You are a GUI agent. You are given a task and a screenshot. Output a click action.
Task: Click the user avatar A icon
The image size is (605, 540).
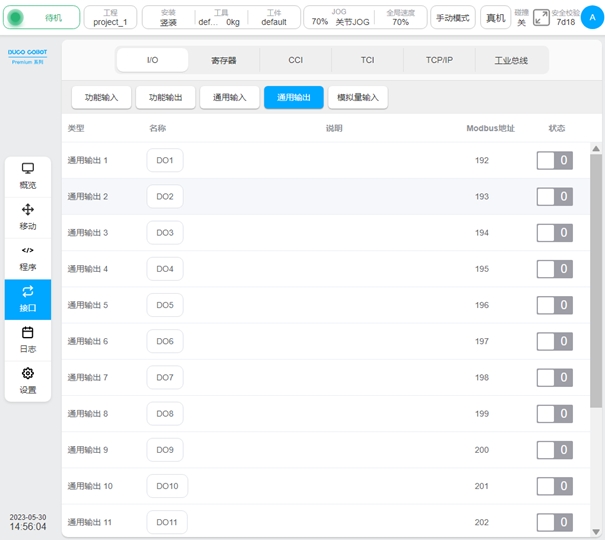coord(591,17)
